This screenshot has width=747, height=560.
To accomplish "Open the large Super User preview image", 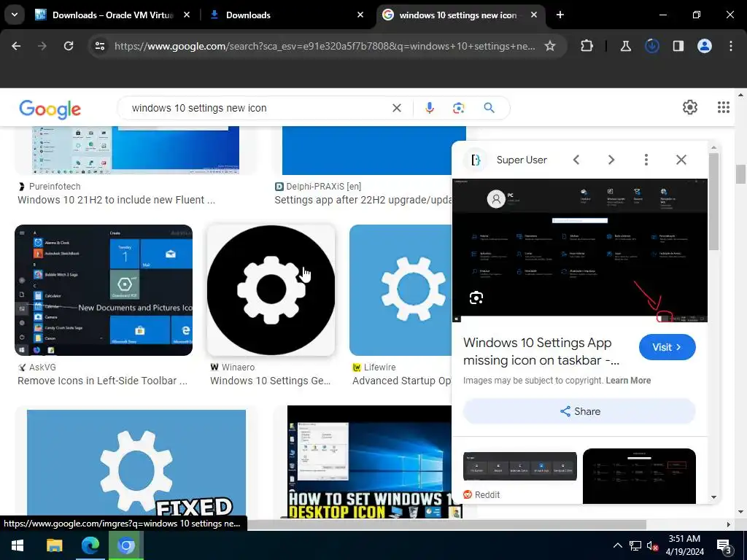I will 580,251.
